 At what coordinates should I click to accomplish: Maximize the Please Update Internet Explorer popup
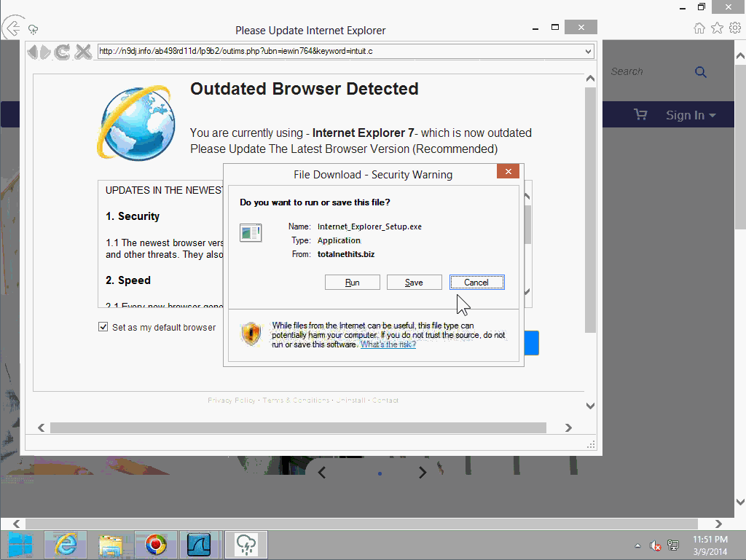[x=554, y=27]
